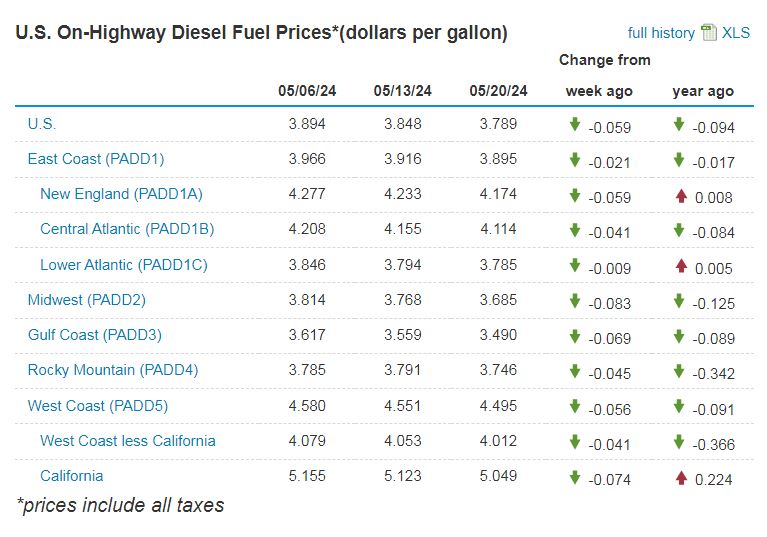Open New England (PADD1A) subregion link

point(121,194)
